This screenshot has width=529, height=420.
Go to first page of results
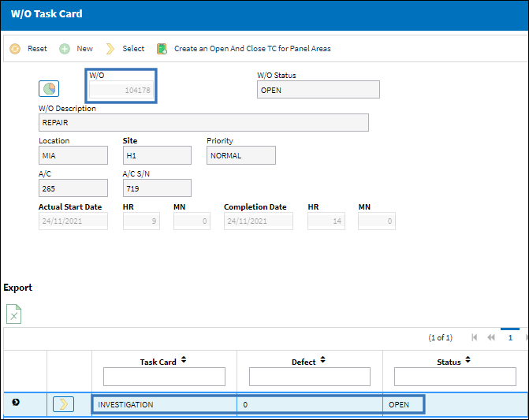pos(475,337)
